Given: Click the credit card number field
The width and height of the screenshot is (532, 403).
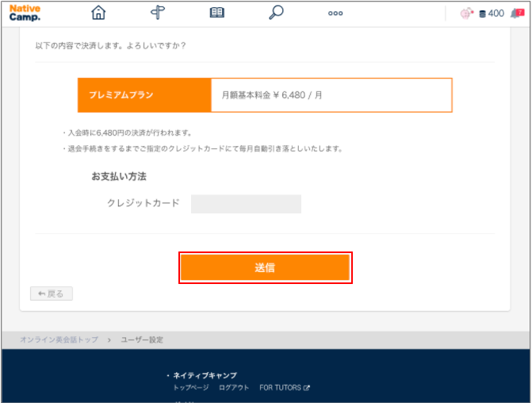Looking at the screenshot, I should coord(246,204).
